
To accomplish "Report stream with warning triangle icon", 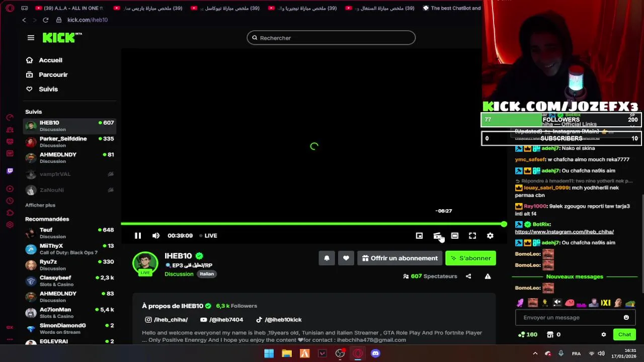I will click(488, 276).
